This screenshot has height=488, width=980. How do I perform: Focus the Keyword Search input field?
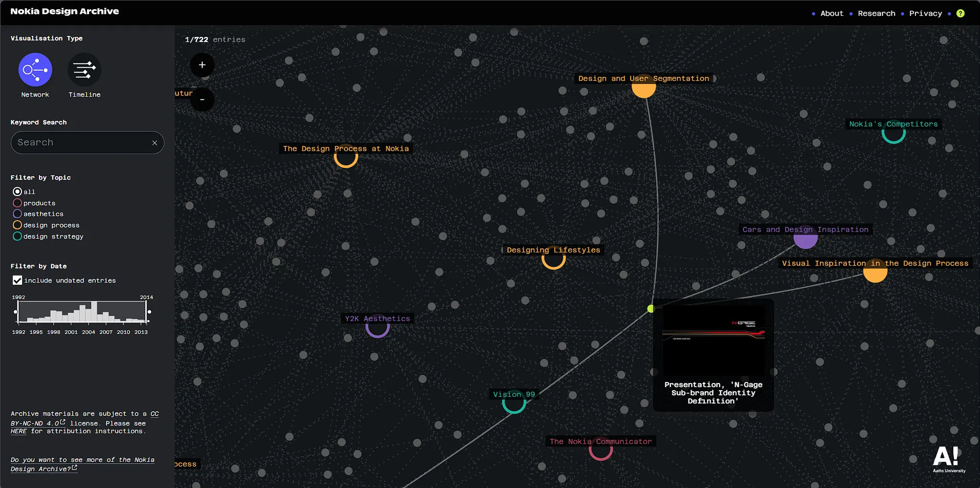[x=88, y=142]
